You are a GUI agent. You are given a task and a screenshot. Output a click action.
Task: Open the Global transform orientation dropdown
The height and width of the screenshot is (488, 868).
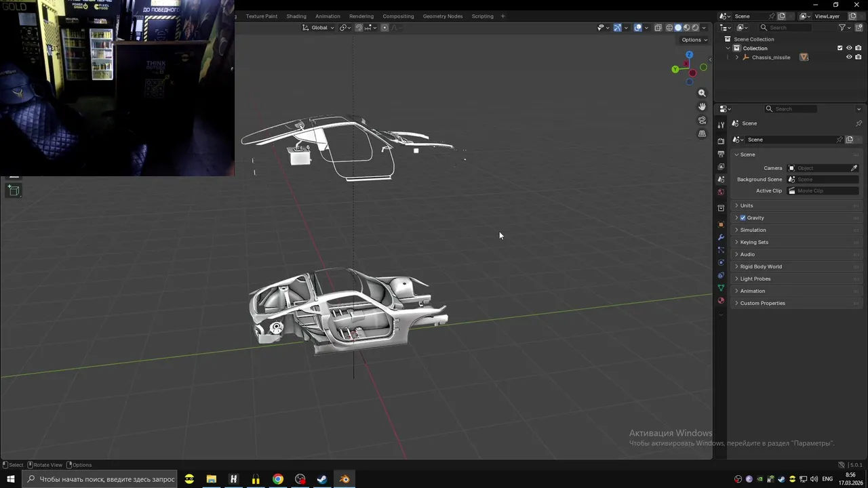(x=318, y=28)
